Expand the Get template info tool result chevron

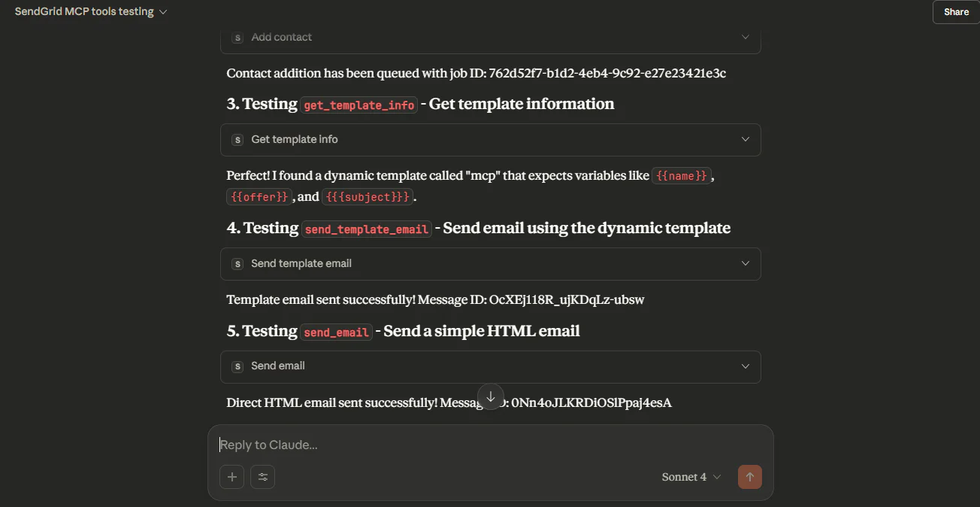(x=745, y=139)
